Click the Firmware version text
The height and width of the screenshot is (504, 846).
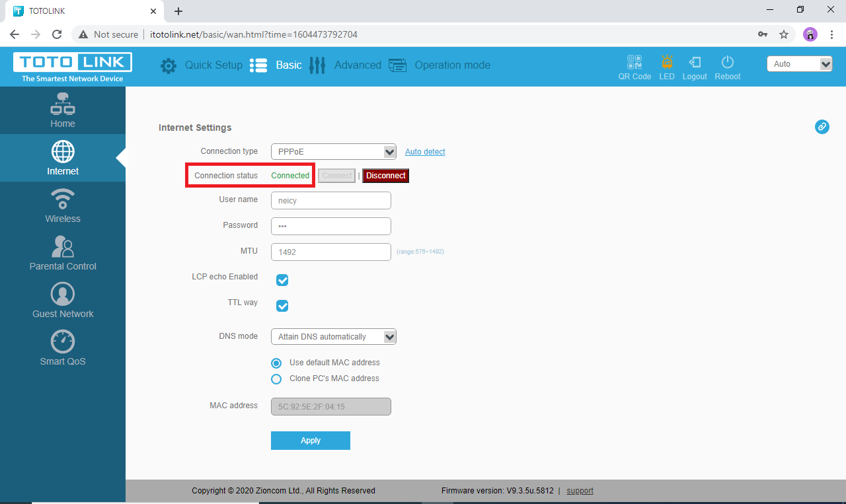coord(498,491)
